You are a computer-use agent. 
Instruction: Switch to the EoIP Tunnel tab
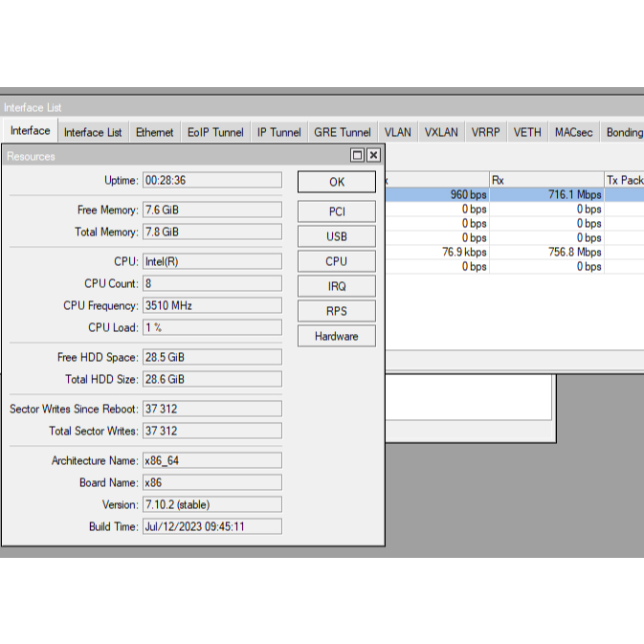pyautogui.click(x=215, y=132)
